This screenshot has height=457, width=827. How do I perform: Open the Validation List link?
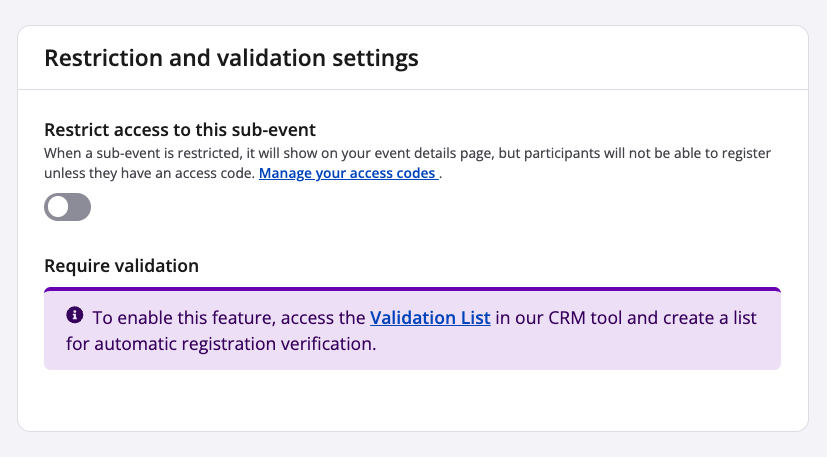430,318
